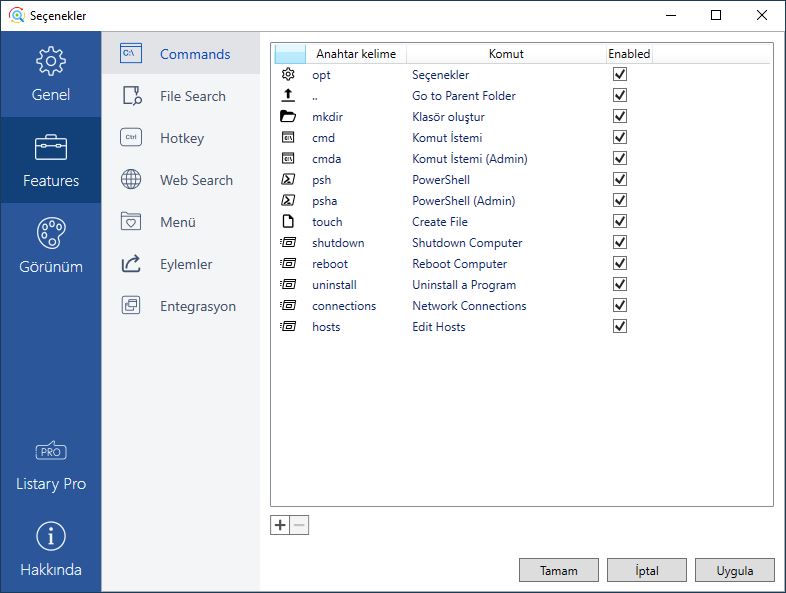Select the hosts keyword cell
The image size is (786, 593).
point(326,326)
